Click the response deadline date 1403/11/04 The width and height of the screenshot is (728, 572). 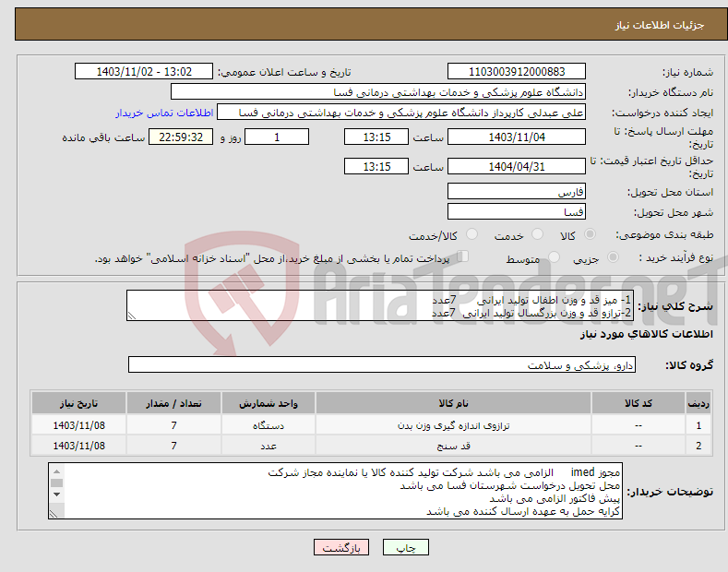[x=517, y=137]
